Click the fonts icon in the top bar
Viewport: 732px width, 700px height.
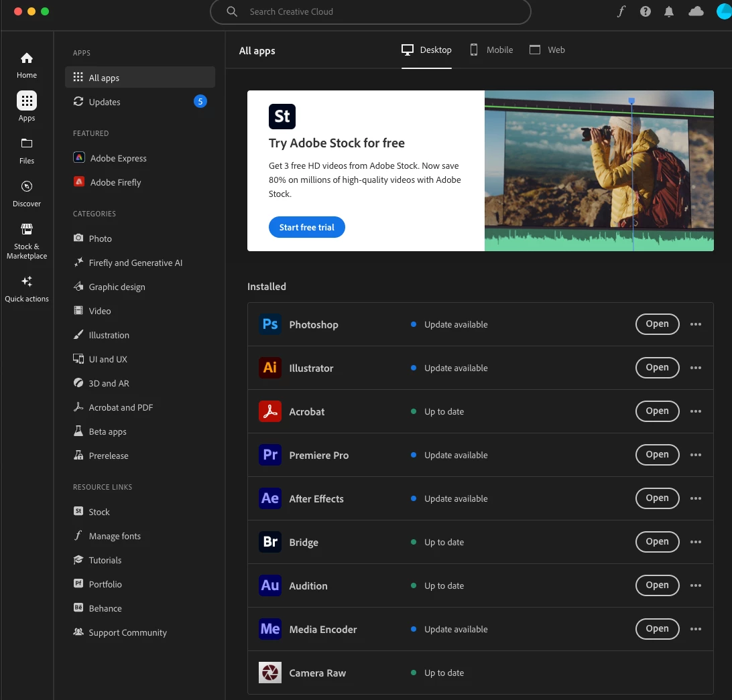[x=621, y=11]
